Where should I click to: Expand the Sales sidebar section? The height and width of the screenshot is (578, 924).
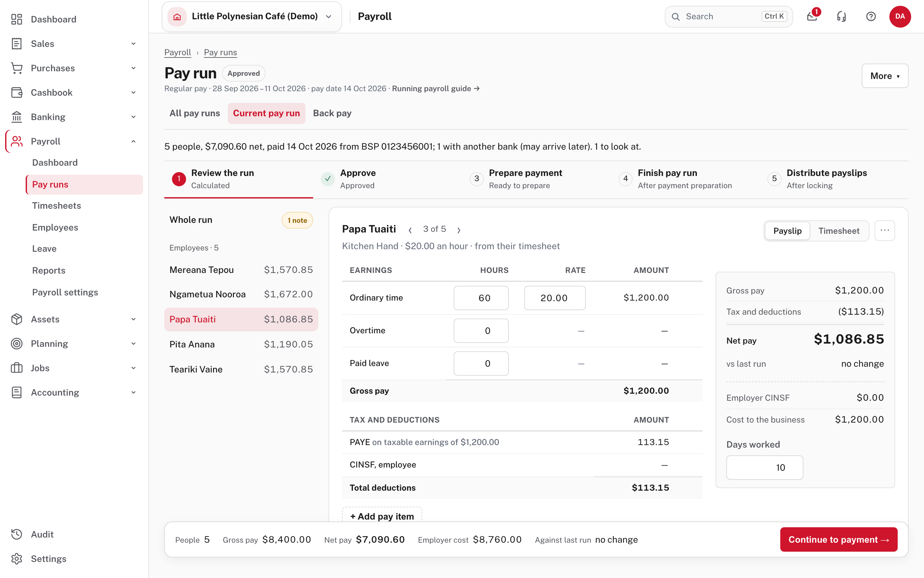[x=133, y=44]
